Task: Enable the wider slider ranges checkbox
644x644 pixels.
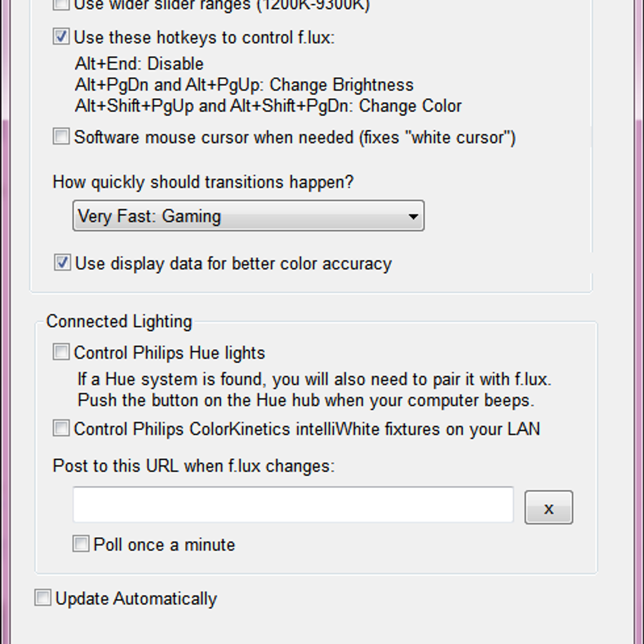Action: tap(61, 4)
